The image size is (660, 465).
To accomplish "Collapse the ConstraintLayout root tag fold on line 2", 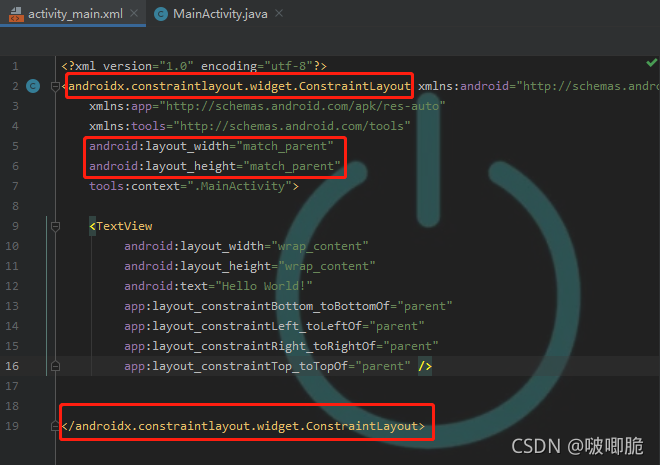I will [x=55, y=86].
